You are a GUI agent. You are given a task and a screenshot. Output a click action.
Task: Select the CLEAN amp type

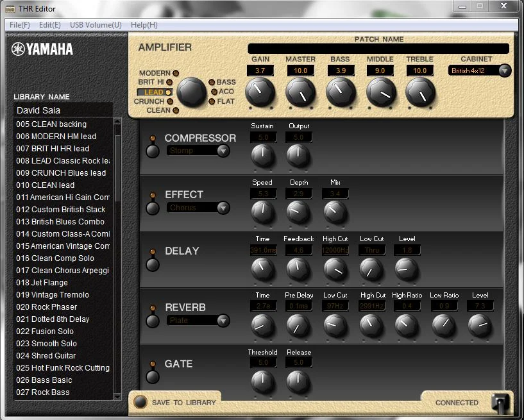[x=162, y=110]
